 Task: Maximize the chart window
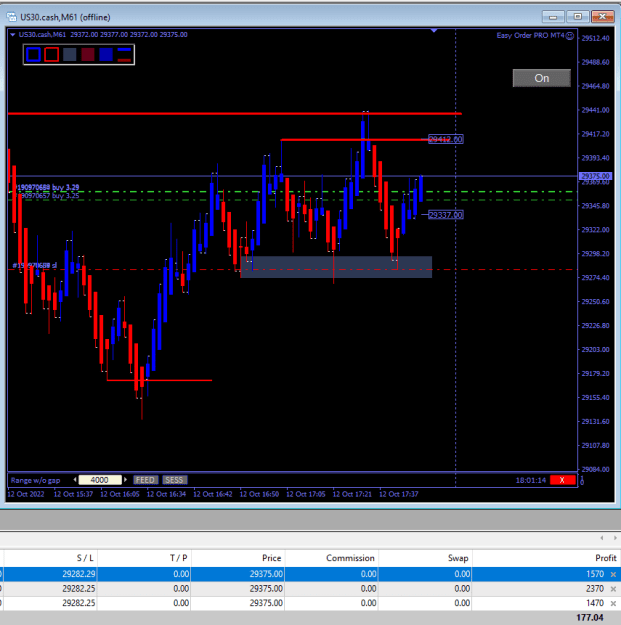click(577, 16)
